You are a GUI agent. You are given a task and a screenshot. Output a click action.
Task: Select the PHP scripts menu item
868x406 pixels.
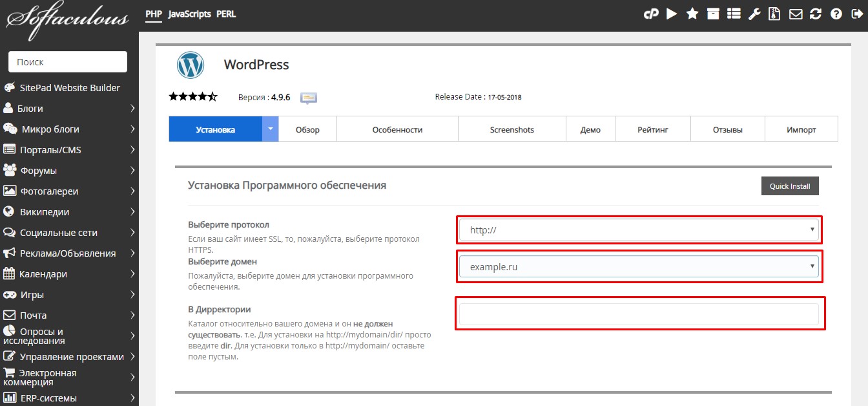point(154,14)
